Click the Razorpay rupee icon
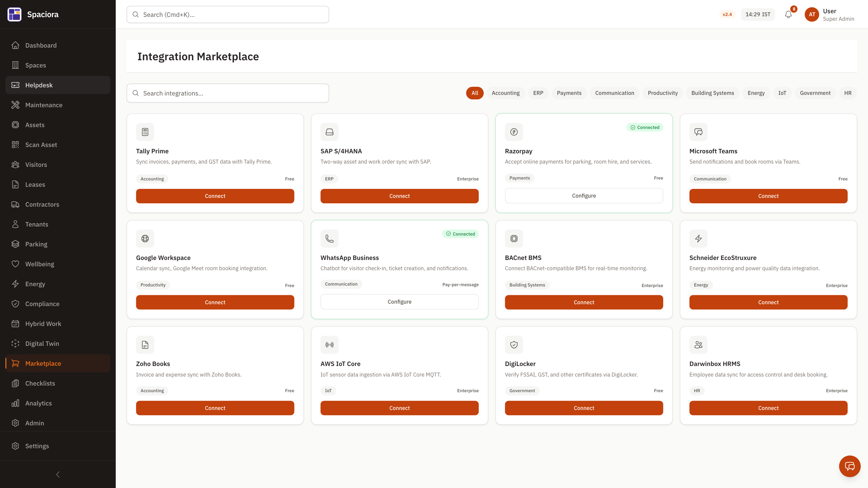This screenshot has height=488, width=868. pyautogui.click(x=514, y=132)
